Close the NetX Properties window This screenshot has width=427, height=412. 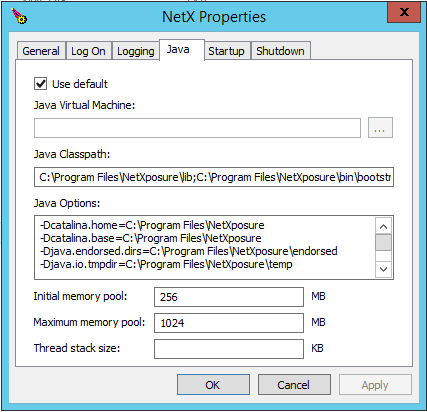[404, 12]
